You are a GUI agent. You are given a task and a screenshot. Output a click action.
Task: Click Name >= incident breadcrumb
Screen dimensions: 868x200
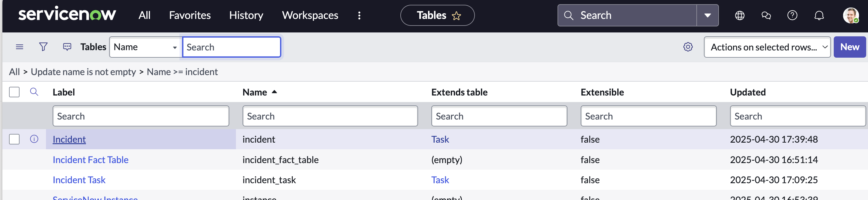click(182, 72)
